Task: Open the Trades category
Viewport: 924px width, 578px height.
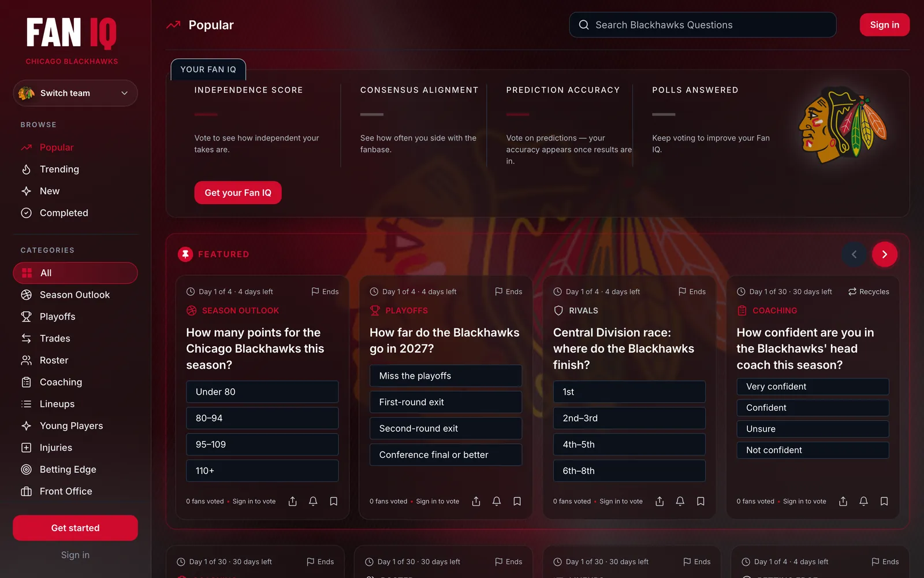Action: pos(75,339)
